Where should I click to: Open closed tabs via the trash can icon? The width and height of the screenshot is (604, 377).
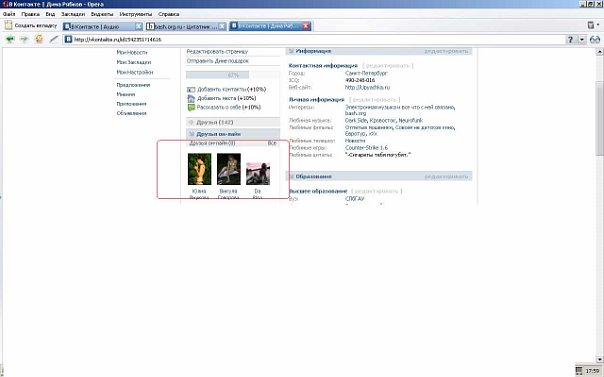pos(591,25)
